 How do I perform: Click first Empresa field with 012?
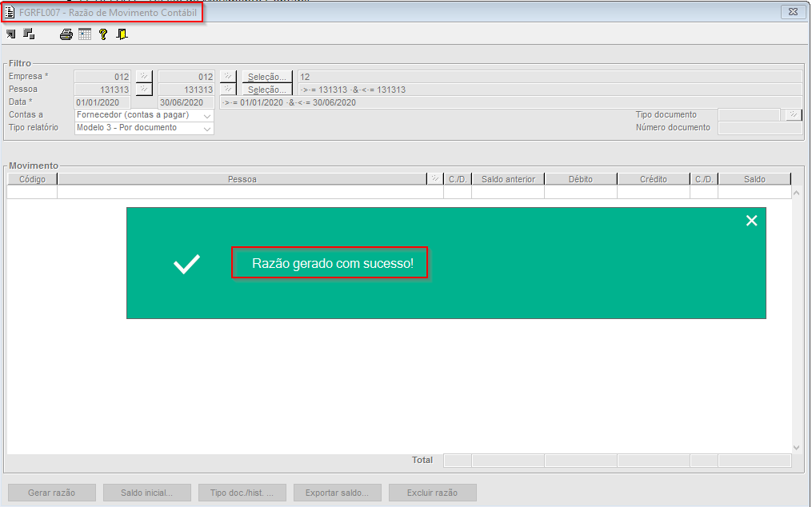[102, 77]
